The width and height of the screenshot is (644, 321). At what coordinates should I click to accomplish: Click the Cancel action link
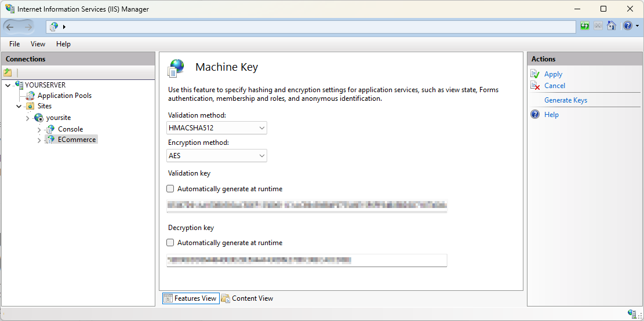point(555,86)
